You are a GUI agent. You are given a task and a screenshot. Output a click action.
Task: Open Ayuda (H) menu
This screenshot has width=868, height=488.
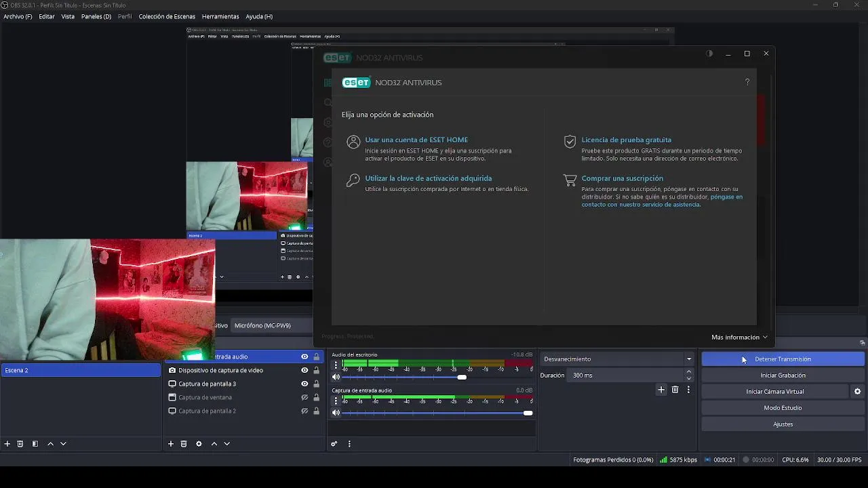[x=259, y=16]
